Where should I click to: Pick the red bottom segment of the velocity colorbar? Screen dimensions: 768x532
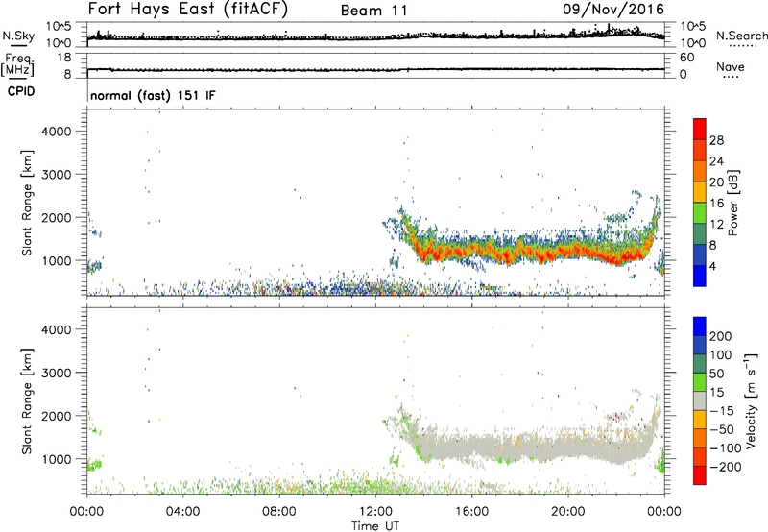[x=700, y=475]
